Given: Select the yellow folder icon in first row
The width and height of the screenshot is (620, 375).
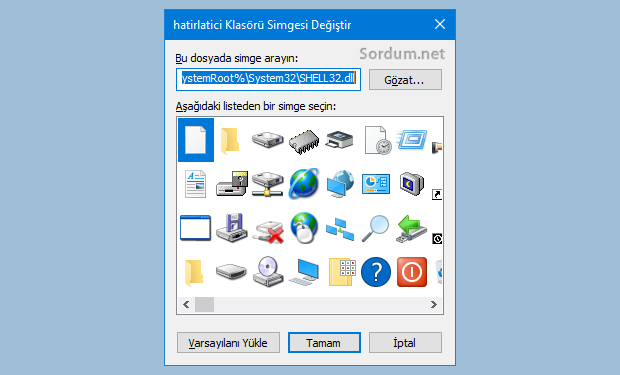Looking at the screenshot, I should pos(230,140).
